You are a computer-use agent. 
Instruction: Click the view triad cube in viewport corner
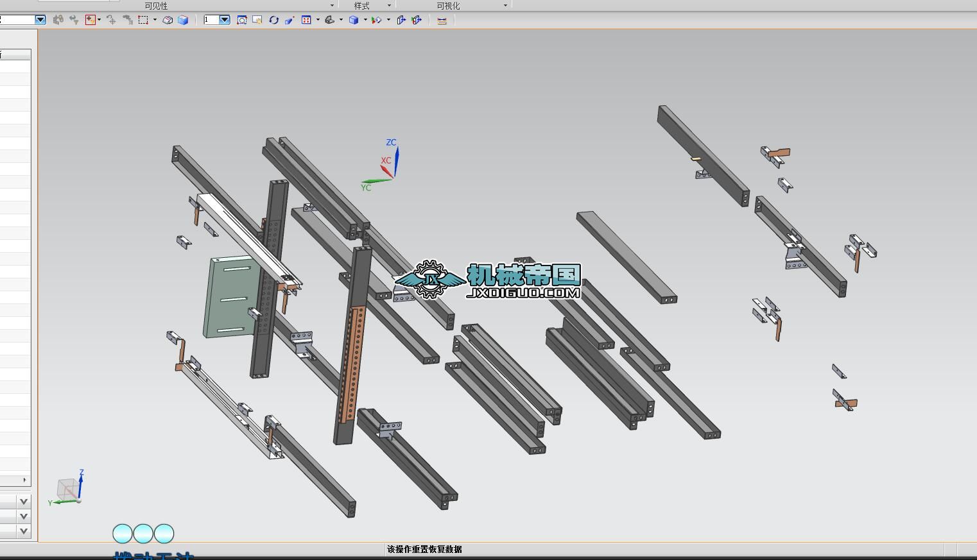[67, 489]
